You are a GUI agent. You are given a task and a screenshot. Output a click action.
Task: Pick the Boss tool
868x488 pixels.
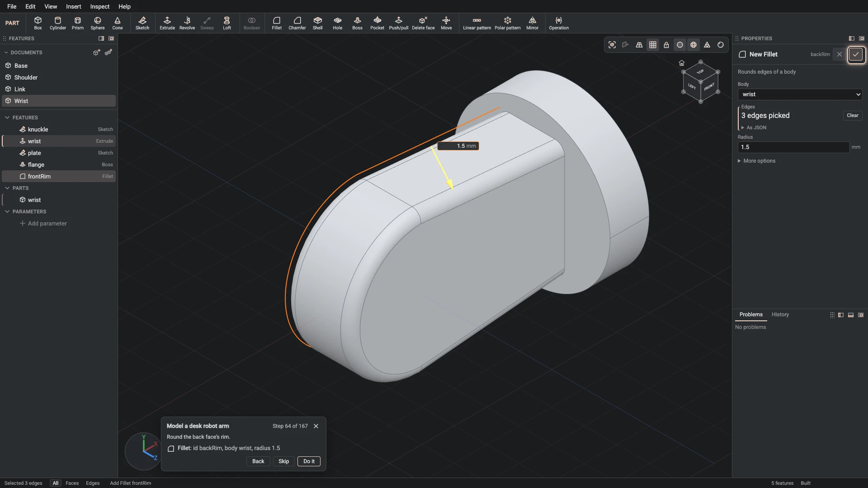[358, 23]
